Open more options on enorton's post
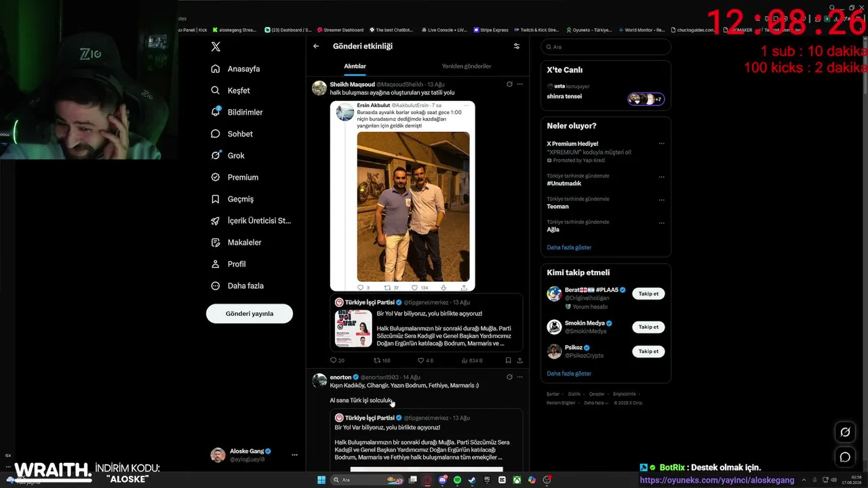This screenshot has width=868, height=488. point(520,377)
